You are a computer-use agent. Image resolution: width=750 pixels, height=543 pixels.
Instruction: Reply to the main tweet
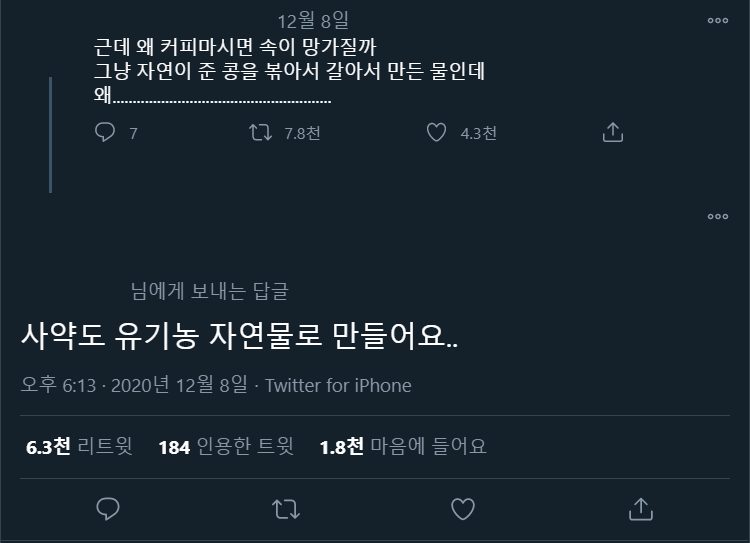pos(108,508)
